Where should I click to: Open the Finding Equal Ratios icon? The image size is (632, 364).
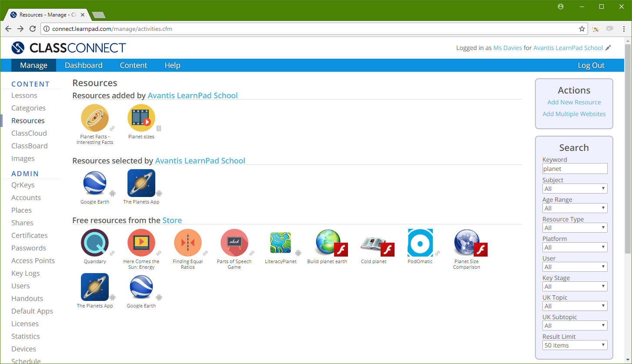(x=187, y=243)
